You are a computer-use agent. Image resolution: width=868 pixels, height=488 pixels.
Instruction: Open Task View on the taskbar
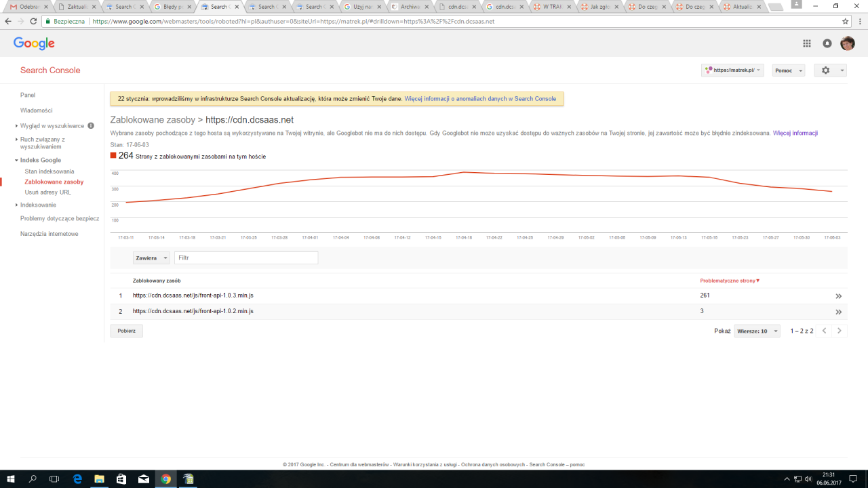[x=54, y=479]
